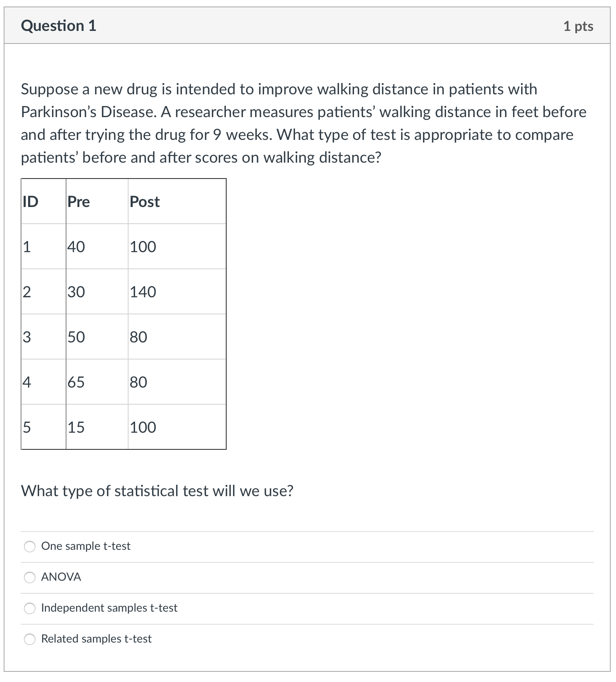The width and height of the screenshot is (616, 682).
Task: Click the cell containing 140
Action: click(143, 292)
